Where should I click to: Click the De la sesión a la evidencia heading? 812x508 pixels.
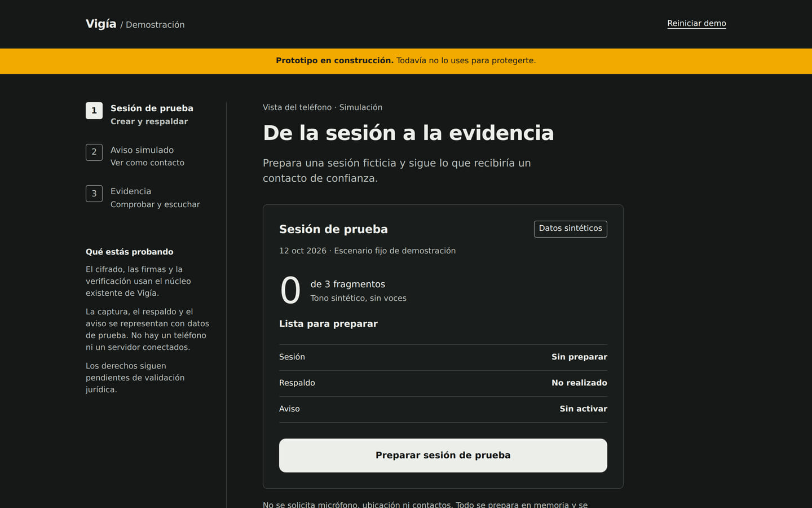click(408, 133)
